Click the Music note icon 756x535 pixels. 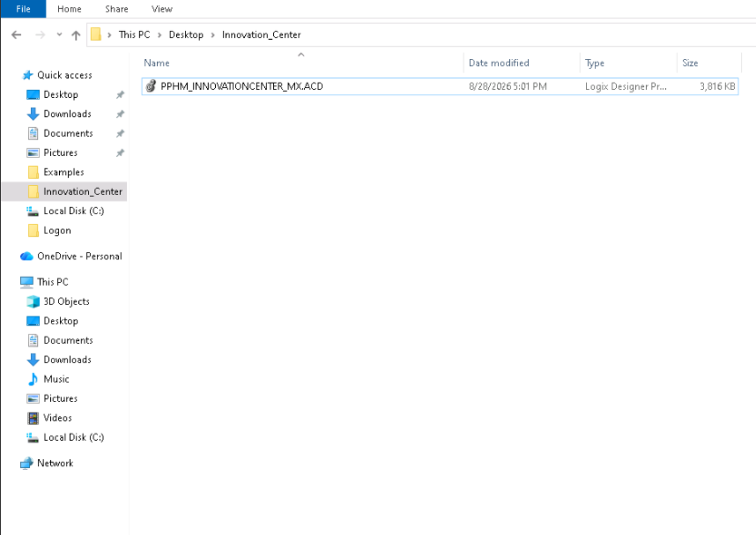[33, 379]
